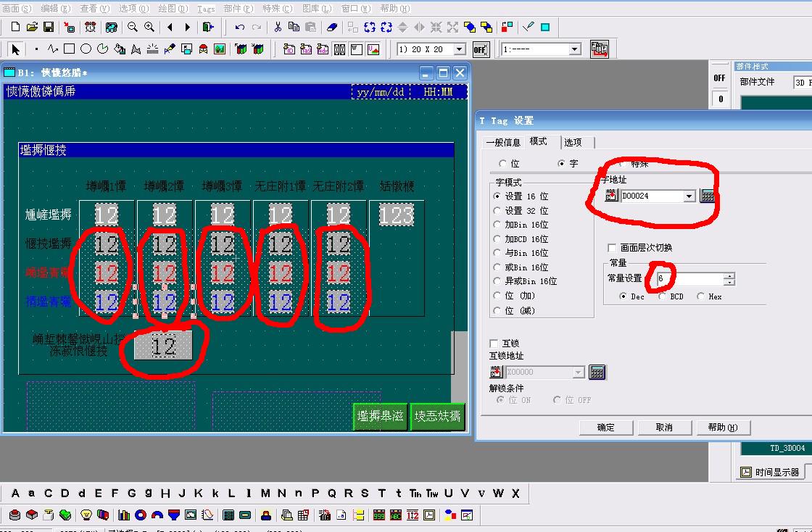This screenshot has width=812, height=532.
Task: Click the Cut scissors icon
Action: coord(277,28)
